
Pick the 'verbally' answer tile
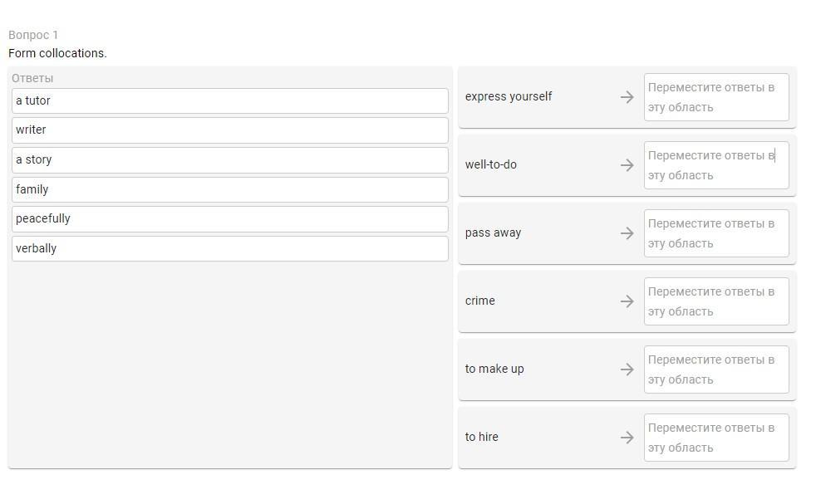click(230, 248)
